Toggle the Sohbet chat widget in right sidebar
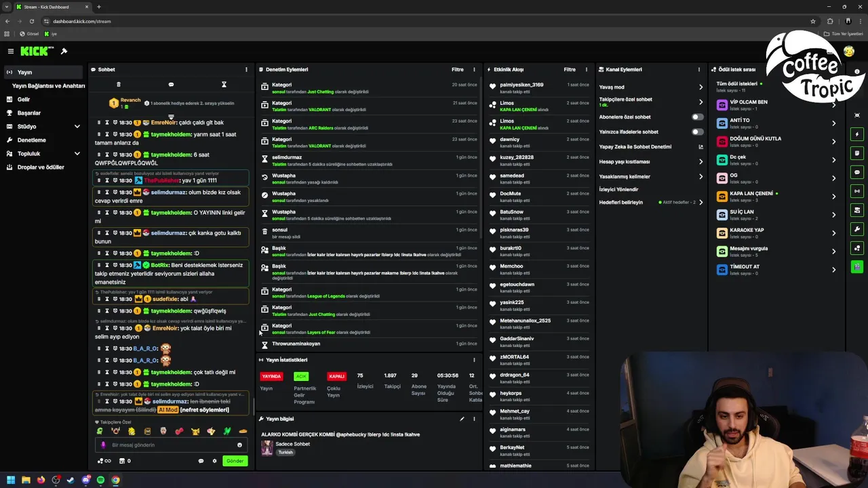868x488 pixels. (x=857, y=172)
